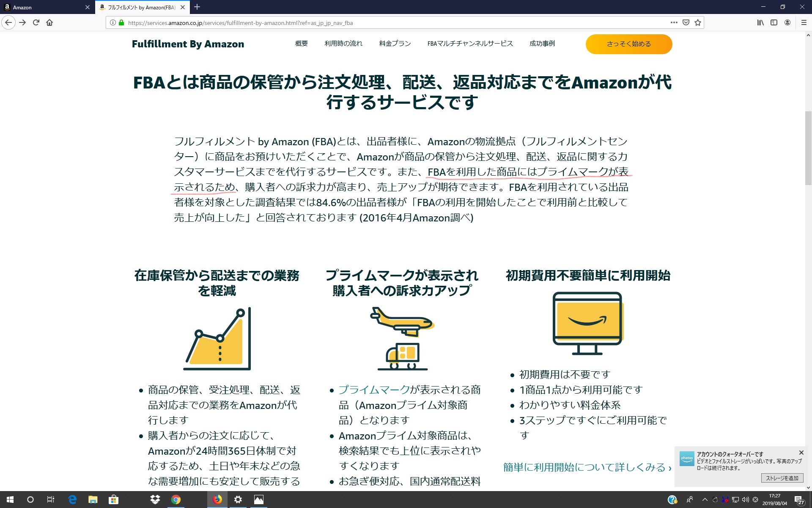Open Settings gear in taskbar
Viewport: 812px width, 508px height.
238,500
